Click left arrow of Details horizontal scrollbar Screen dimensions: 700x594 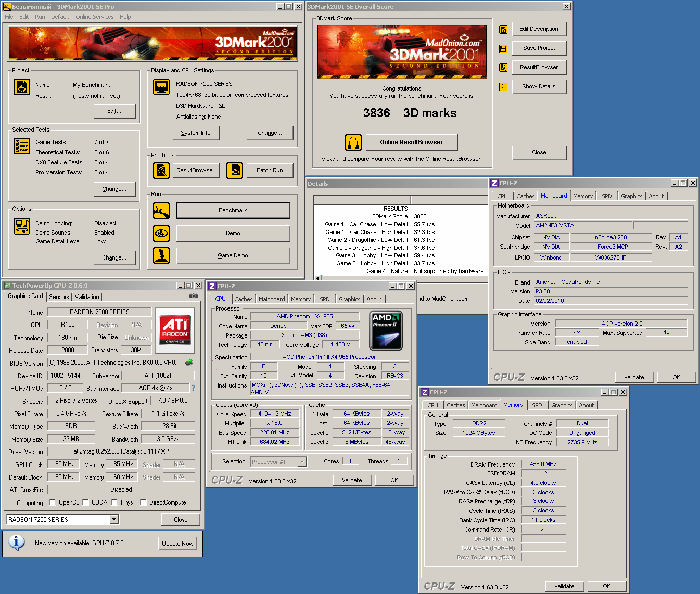click(x=317, y=278)
